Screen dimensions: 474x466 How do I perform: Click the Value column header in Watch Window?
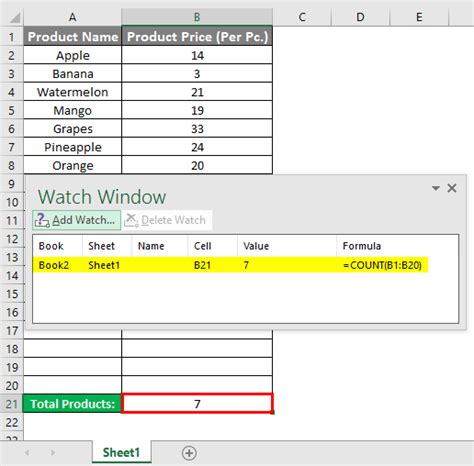point(287,246)
